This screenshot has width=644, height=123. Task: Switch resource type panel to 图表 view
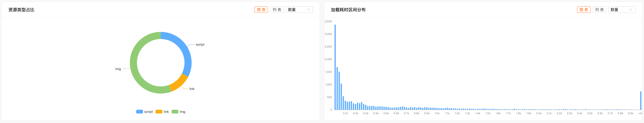coord(261,10)
